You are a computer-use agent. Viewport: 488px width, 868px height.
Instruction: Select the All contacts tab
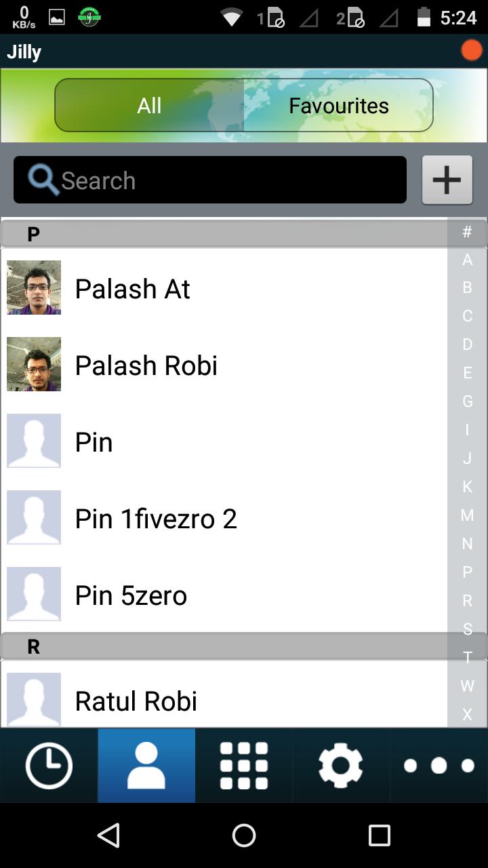tap(149, 105)
